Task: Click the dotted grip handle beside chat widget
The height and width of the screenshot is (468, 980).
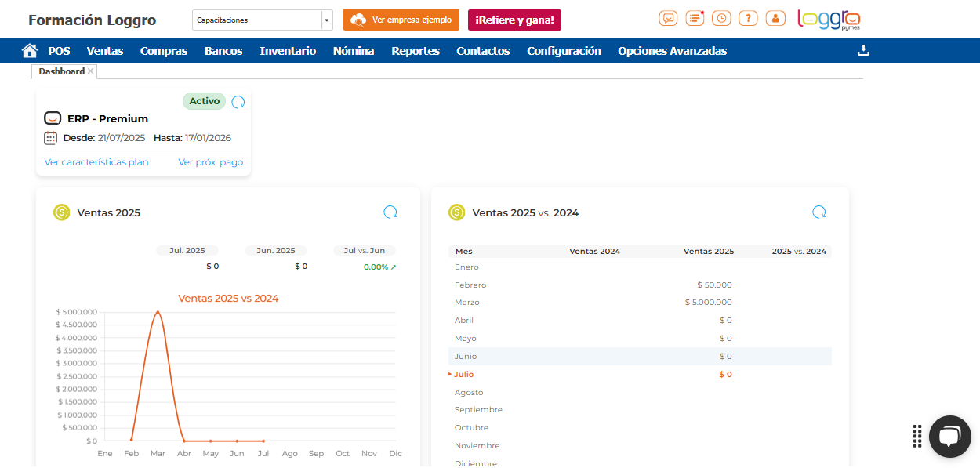Action: [x=917, y=436]
